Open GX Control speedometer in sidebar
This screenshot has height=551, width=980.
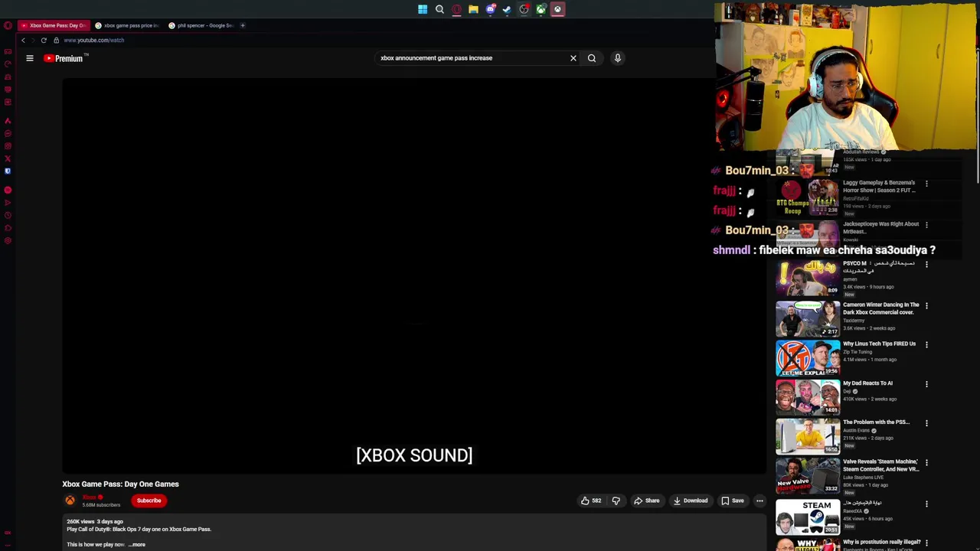[8, 64]
